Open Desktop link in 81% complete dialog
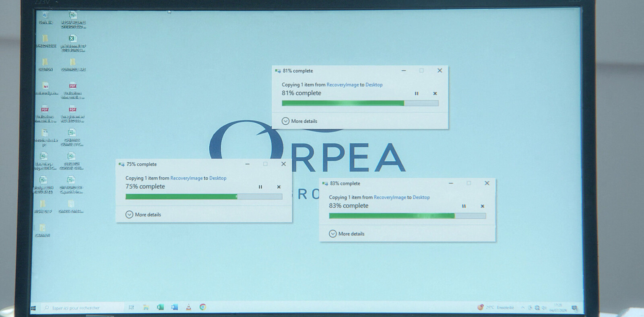This screenshot has height=317, width=644. (x=374, y=85)
